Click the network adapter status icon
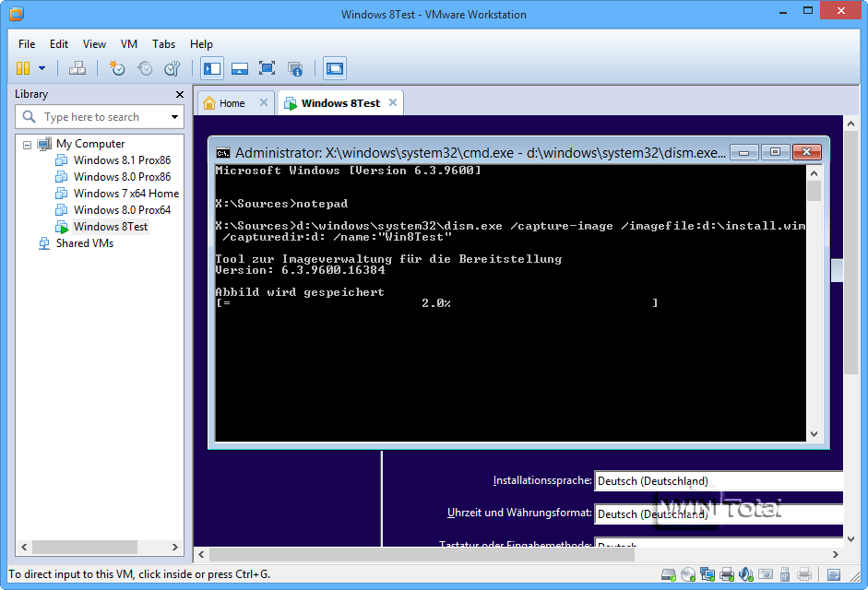The height and width of the screenshot is (590, 868). tap(707, 575)
